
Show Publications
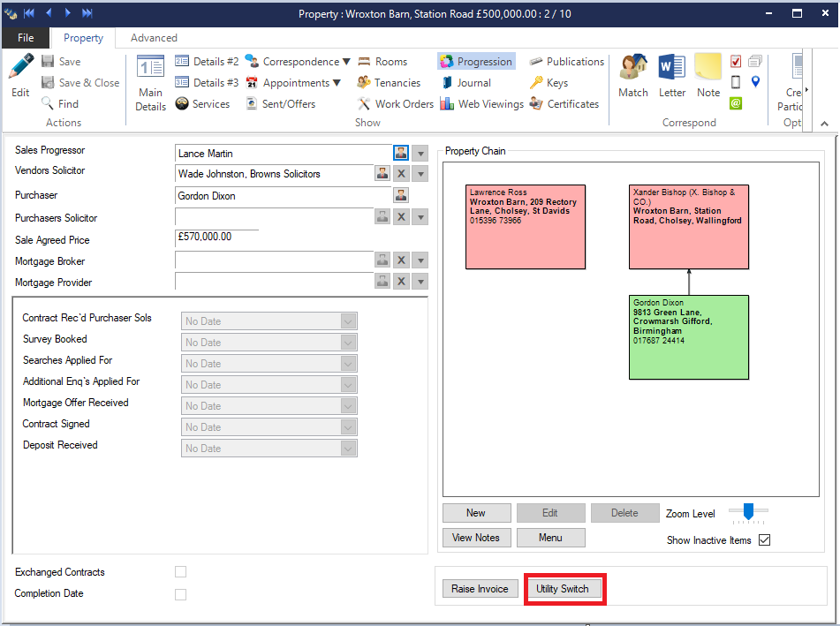pos(567,62)
